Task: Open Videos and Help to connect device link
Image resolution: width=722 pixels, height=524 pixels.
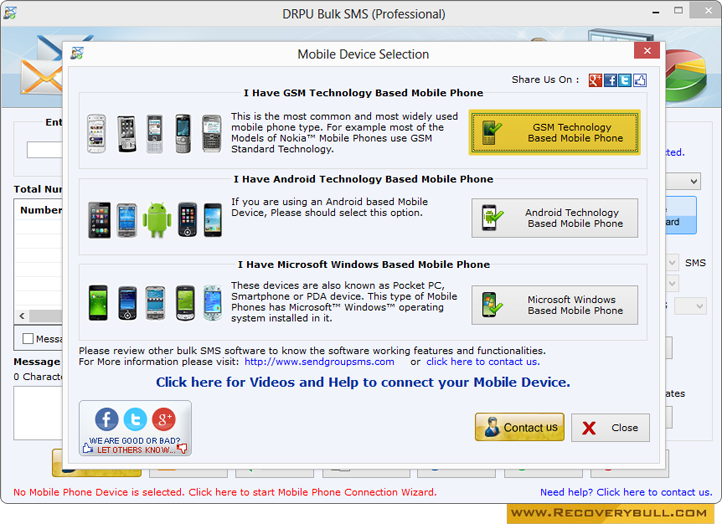Action: (363, 382)
